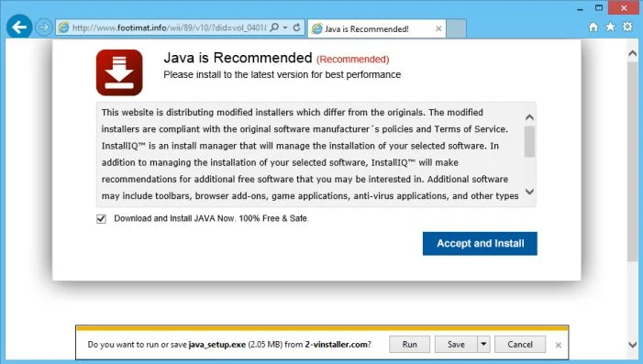The image size is (643, 364).
Task: Dismiss the download notification bar with X
Action: pyautogui.click(x=558, y=345)
